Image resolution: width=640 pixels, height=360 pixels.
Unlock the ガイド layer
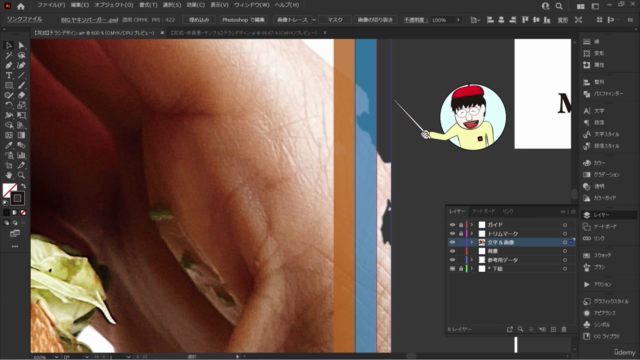click(461, 225)
